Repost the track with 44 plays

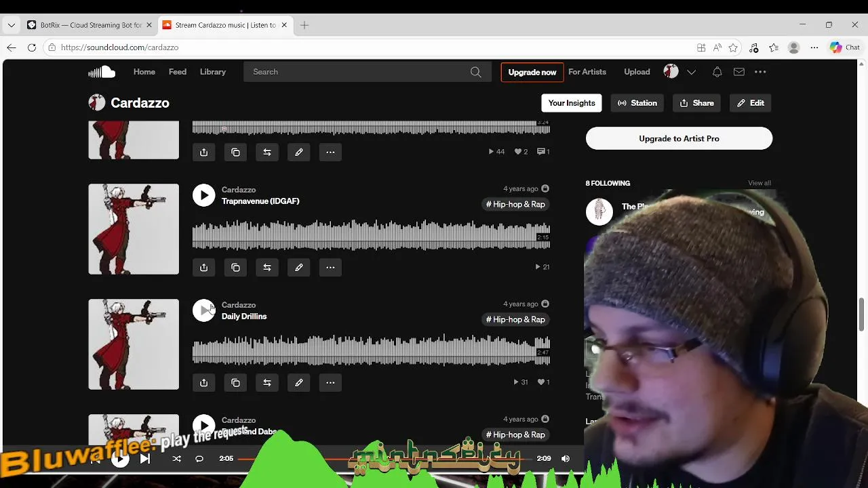(267, 152)
